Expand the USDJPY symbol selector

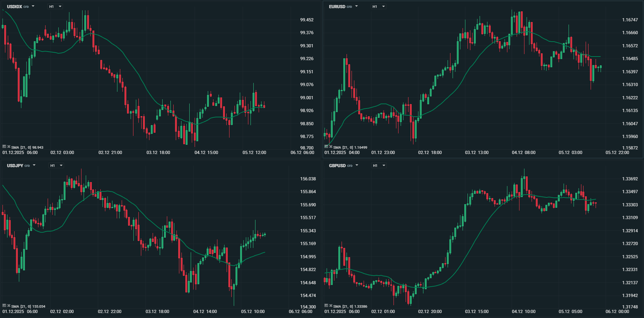pyautogui.click(x=34, y=165)
